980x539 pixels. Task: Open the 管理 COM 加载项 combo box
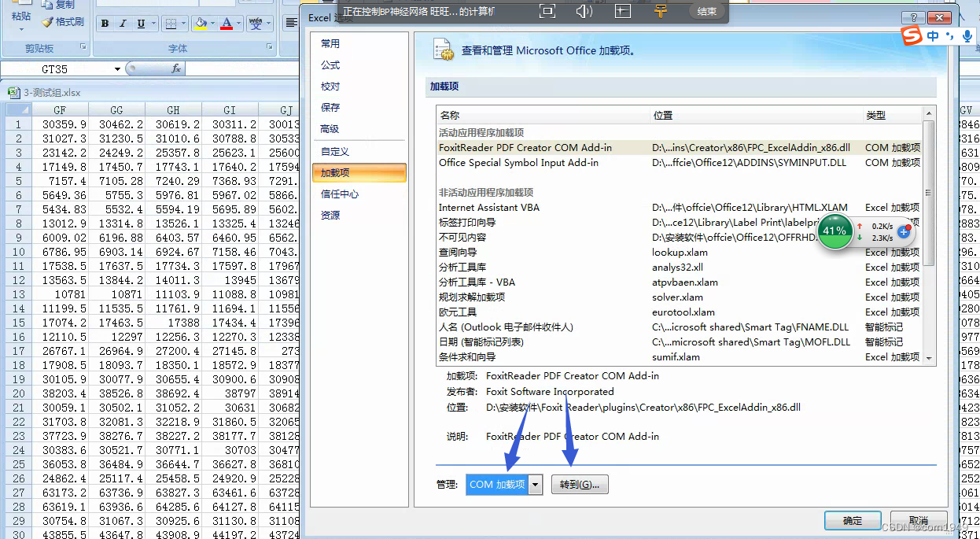[504, 485]
